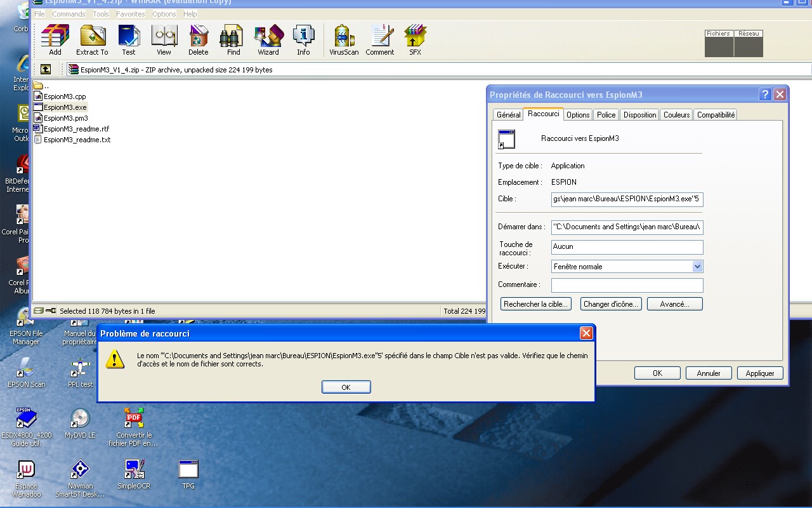This screenshot has width=812, height=508.
Task: Run VirusScan on the archive
Action: point(344,41)
